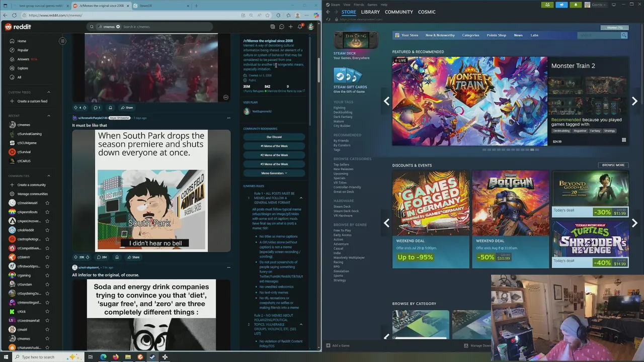This screenshot has height=362, width=644.
Task: Open Steam friends green icon button
Action: pyautogui.click(x=547, y=5)
